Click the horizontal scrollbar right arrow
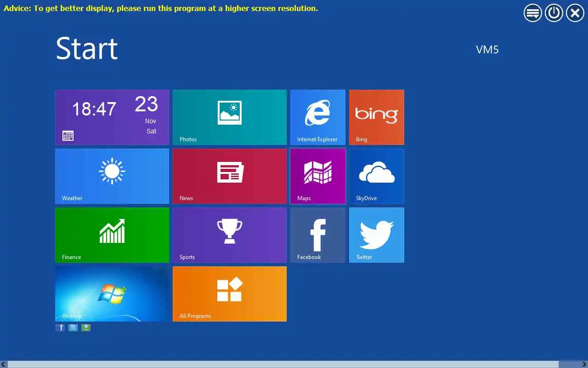588x368 pixels. (x=584, y=364)
